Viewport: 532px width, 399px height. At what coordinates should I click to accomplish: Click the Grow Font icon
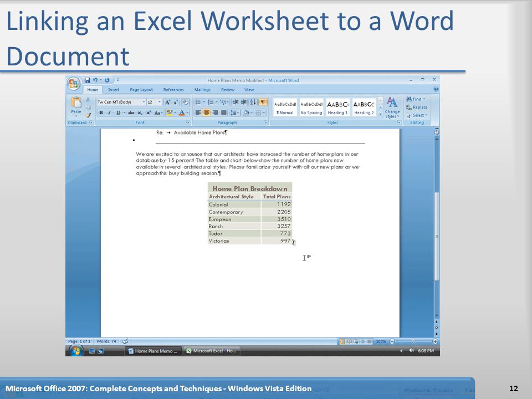(167, 102)
